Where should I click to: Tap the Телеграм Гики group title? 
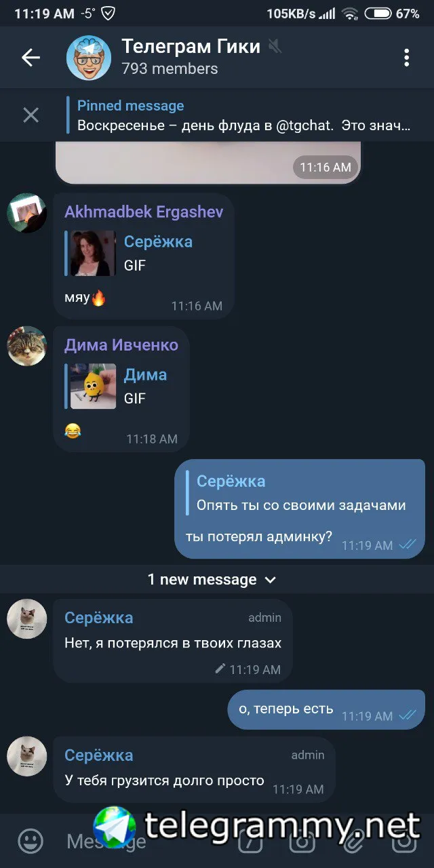[x=191, y=46]
